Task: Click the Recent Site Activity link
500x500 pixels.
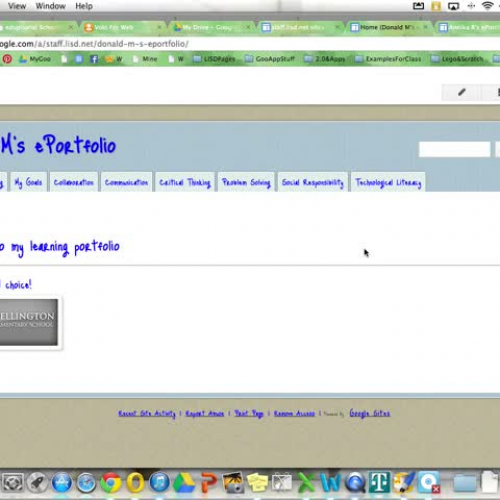Action: 147,414
